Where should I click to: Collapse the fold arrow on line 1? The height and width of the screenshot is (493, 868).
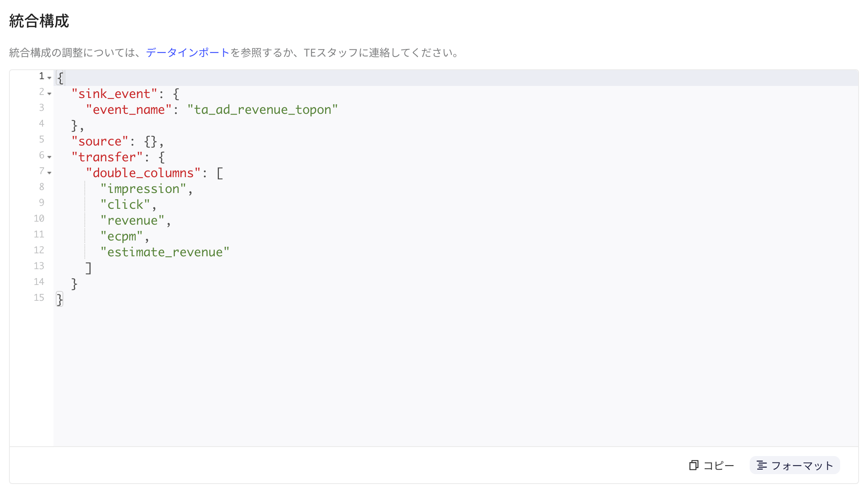point(49,78)
